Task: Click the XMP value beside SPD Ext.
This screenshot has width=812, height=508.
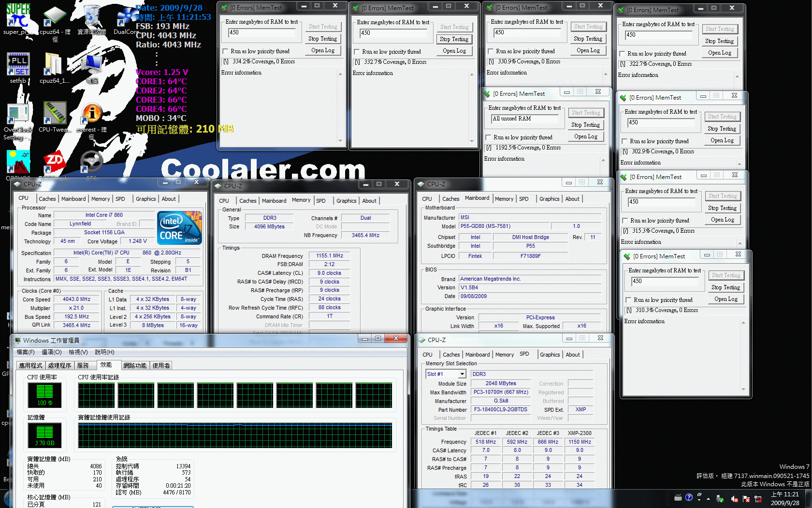Action: click(580, 410)
